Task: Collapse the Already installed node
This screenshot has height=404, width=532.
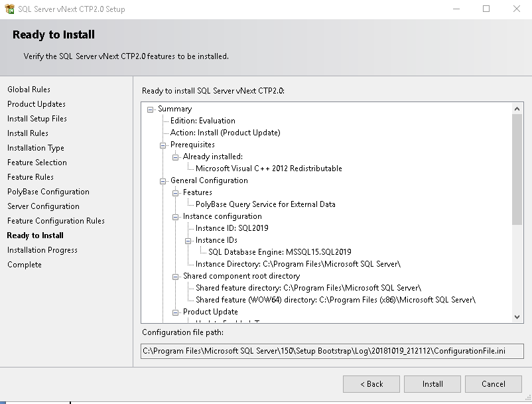Action: point(176,157)
